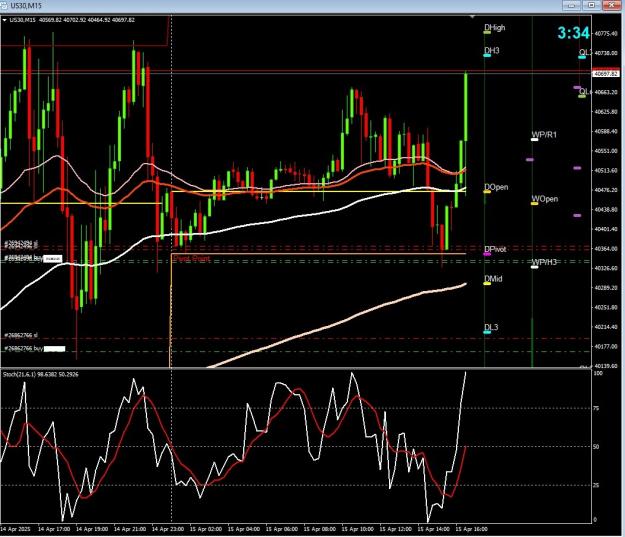This screenshot has height=537, width=625.
Task: Select the WOpen weekly level label
Action: point(544,199)
